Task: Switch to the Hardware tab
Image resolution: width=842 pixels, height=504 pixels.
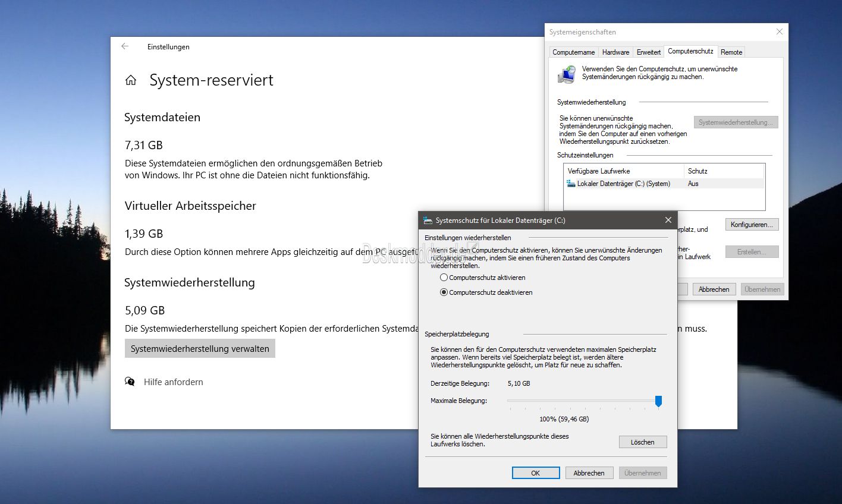Action: coord(615,52)
